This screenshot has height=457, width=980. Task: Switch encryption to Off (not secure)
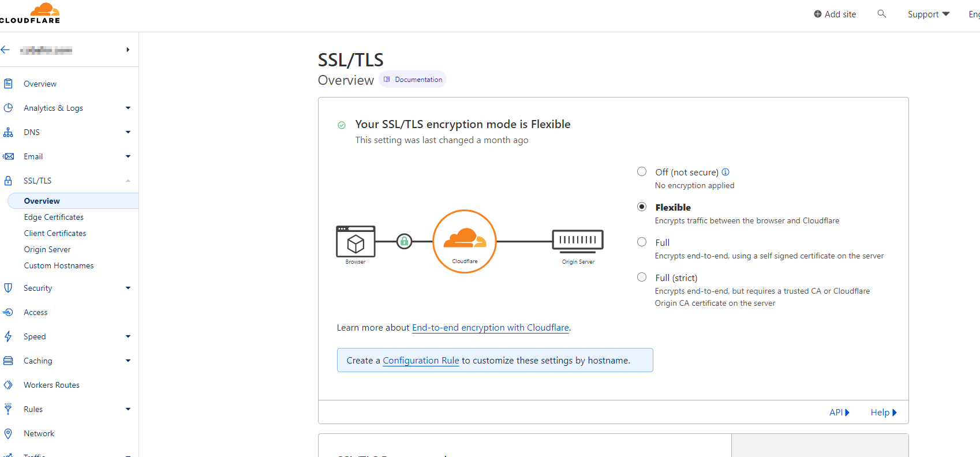click(641, 171)
